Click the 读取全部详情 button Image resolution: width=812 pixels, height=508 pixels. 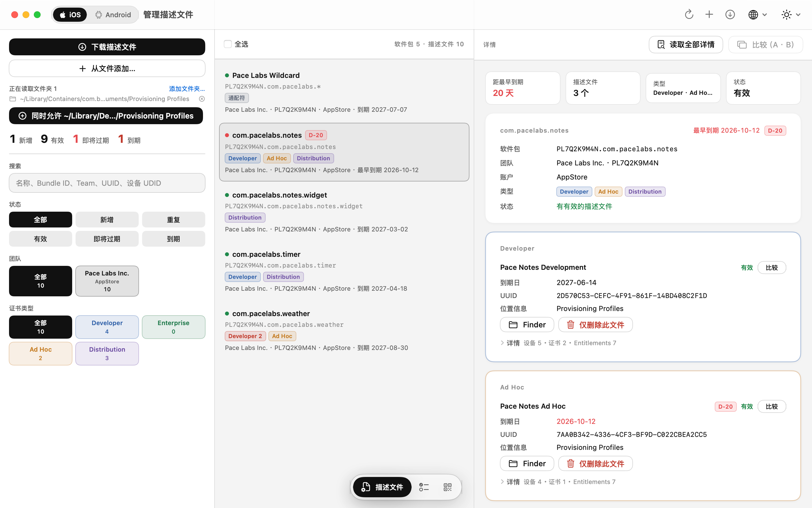click(685, 45)
